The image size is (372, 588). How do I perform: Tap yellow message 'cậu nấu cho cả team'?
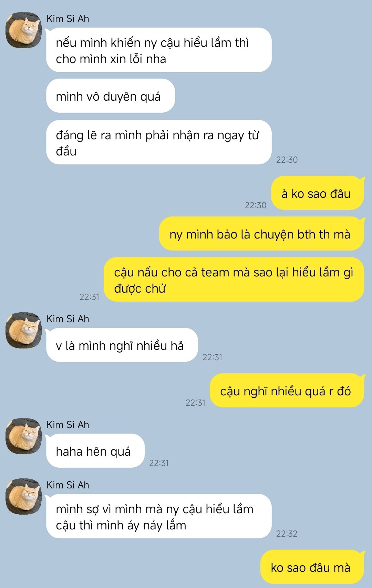tap(234, 280)
